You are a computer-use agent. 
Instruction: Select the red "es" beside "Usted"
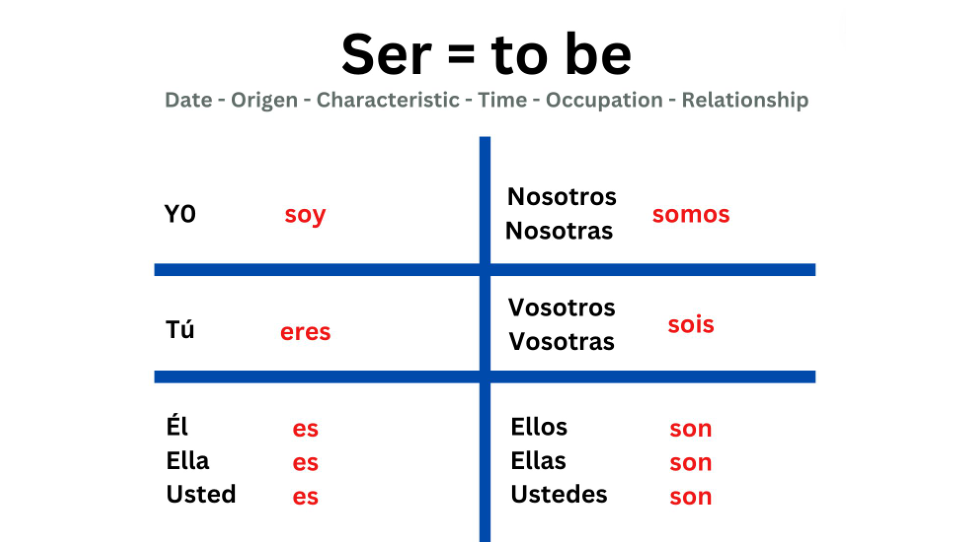(x=305, y=497)
